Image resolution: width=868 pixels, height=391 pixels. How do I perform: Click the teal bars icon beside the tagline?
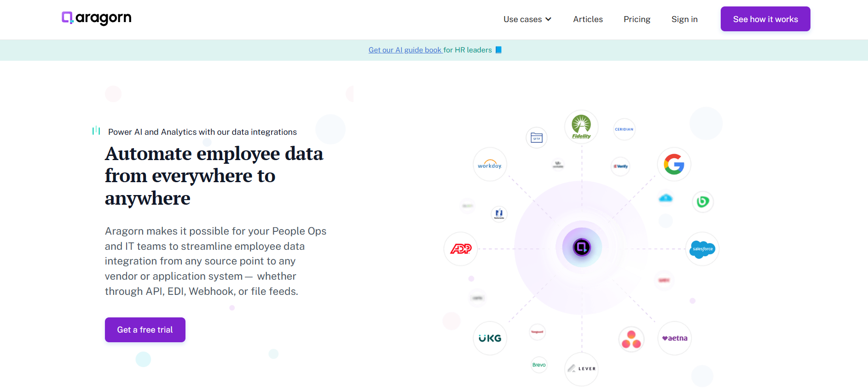pyautogui.click(x=96, y=131)
